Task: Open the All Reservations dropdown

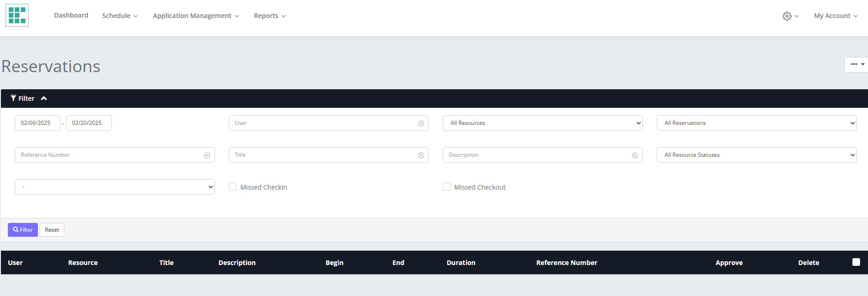Action: [756, 123]
